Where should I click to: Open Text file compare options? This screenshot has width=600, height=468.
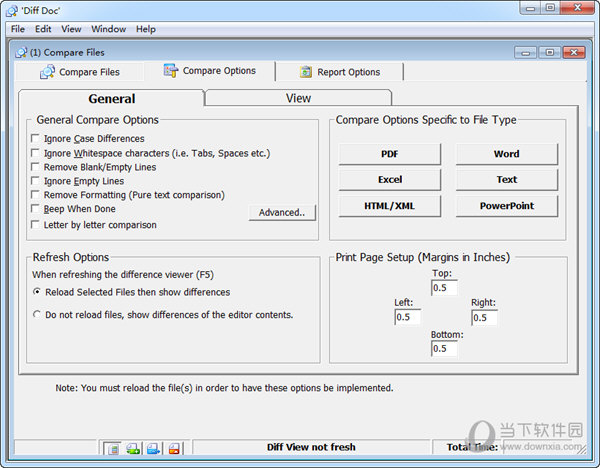507,179
